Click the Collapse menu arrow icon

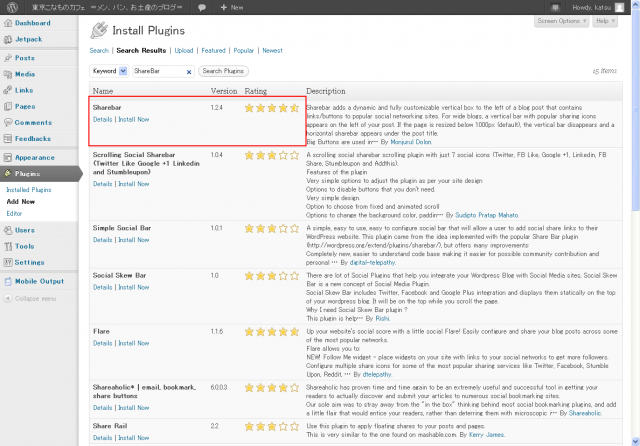click(x=8, y=298)
